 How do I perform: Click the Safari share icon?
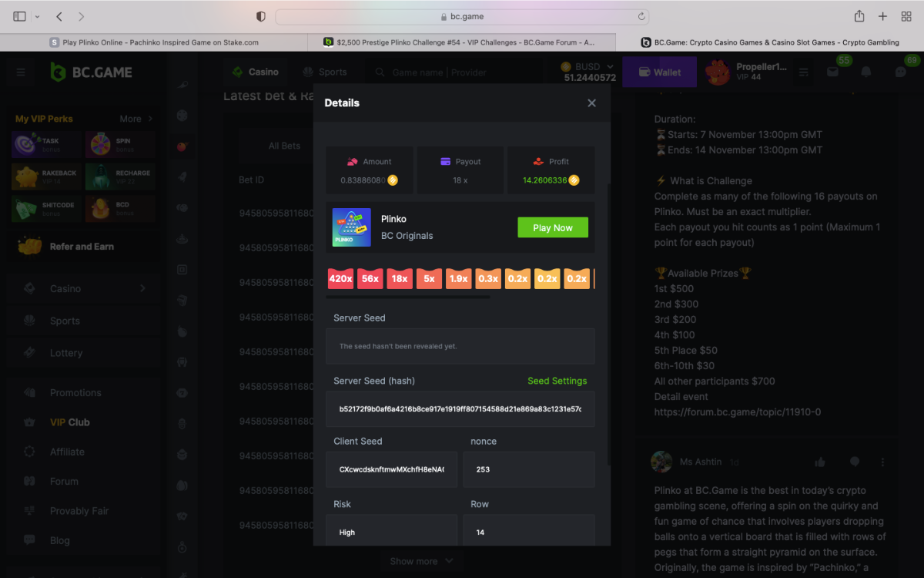click(859, 16)
